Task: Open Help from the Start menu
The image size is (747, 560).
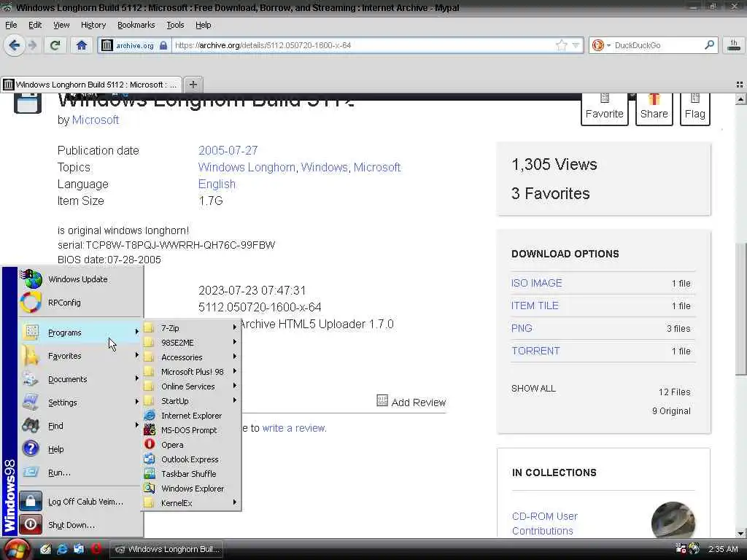Action: (x=81, y=448)
